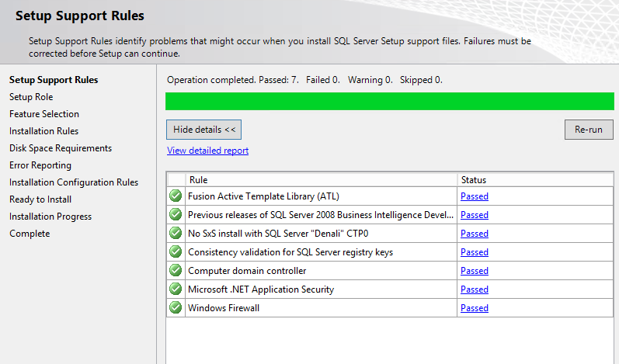
Task: Select Setup Role step in sidebar
Action: tap(31, 97)
